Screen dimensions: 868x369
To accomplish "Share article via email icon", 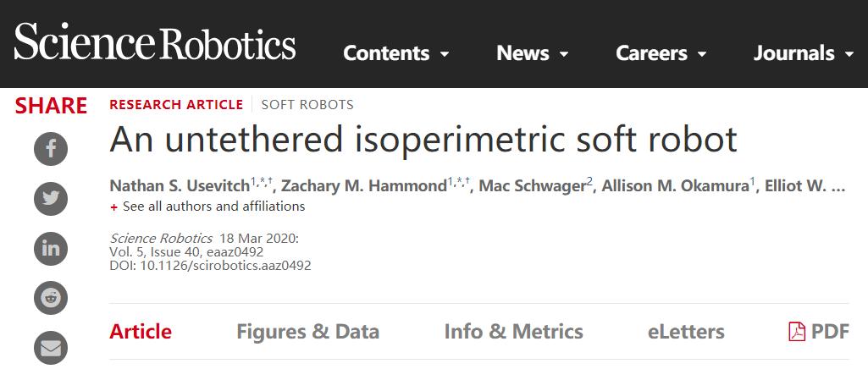I will (50, 347).
